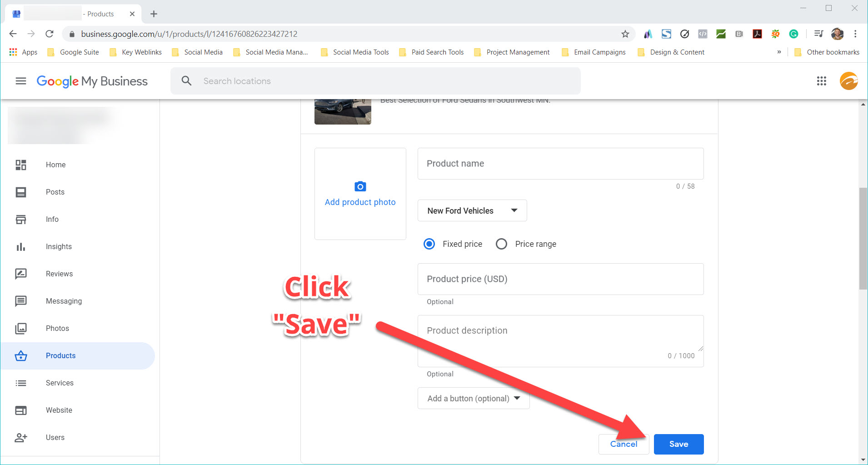Select the Fixed price radio button
Viewport: 868px width, 465px height.
(x=429, y=244)
